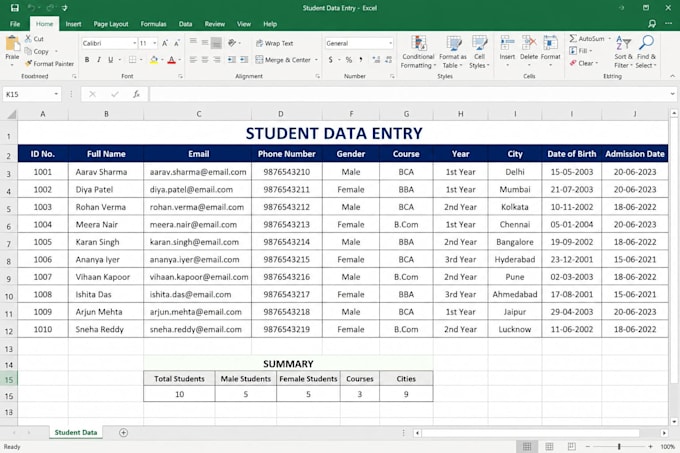Toggle Underline formatting

(x=111, y=59)
